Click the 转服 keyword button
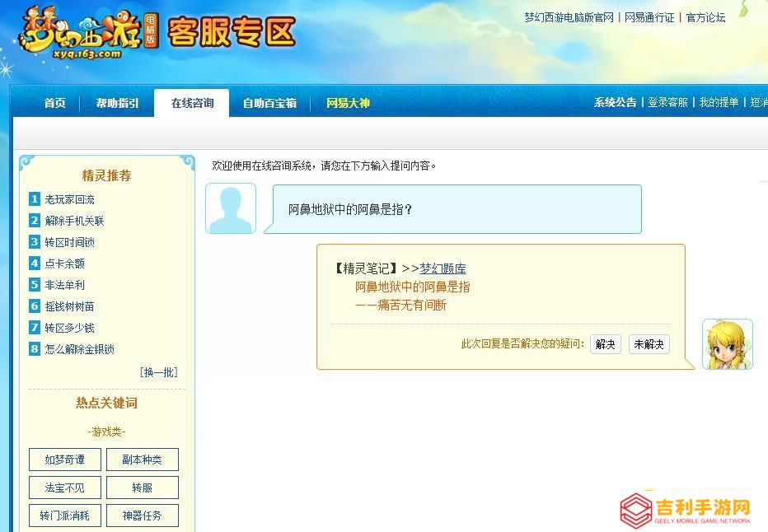Viewport: 768px width, 532px height. (142, 488)
